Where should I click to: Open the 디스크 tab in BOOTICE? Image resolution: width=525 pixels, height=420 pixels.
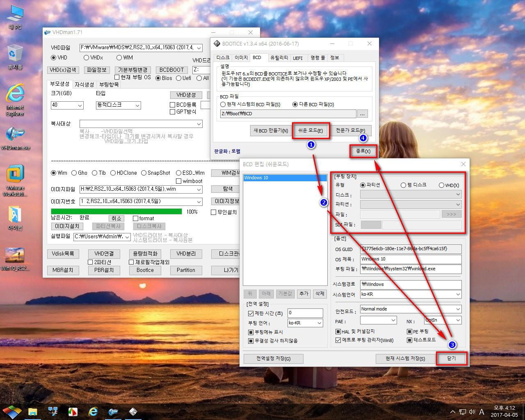[223, 58]
